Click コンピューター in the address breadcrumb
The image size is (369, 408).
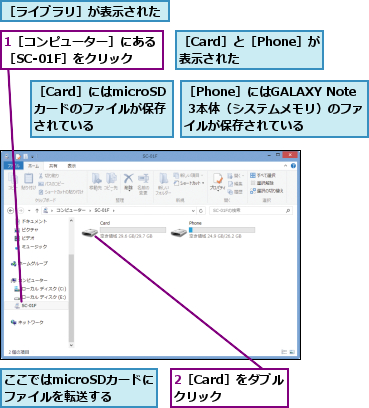(x=70, y=211)
